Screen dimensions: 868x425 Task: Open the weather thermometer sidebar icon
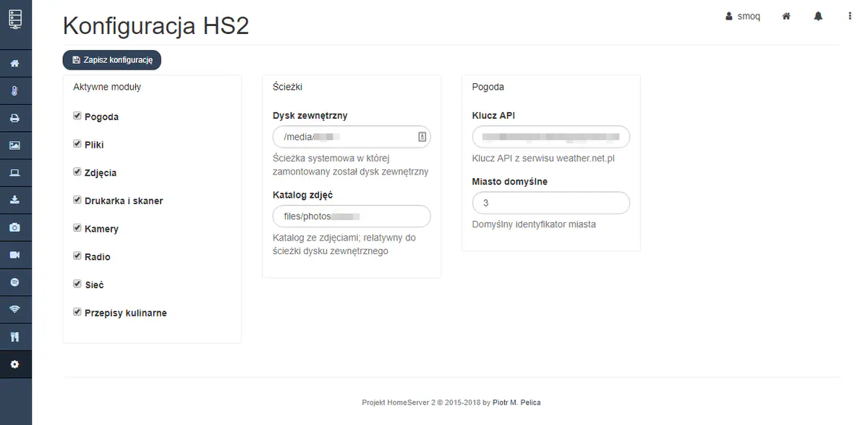[x=14, y=91]
